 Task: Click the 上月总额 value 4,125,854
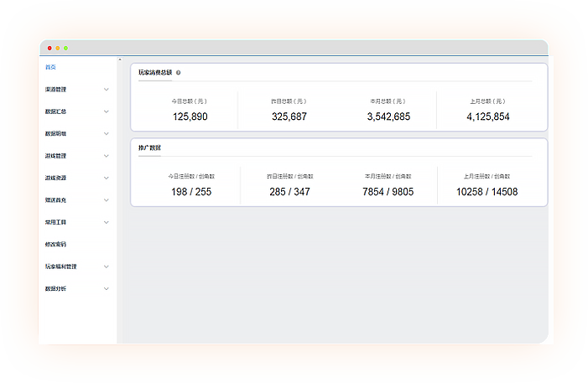pos(488,116)
